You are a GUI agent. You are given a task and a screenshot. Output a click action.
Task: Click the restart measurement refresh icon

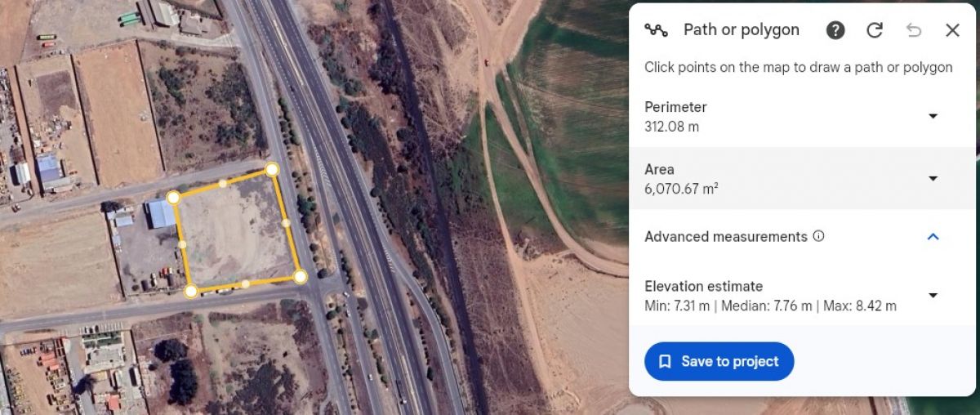click(x=875, y=30)
